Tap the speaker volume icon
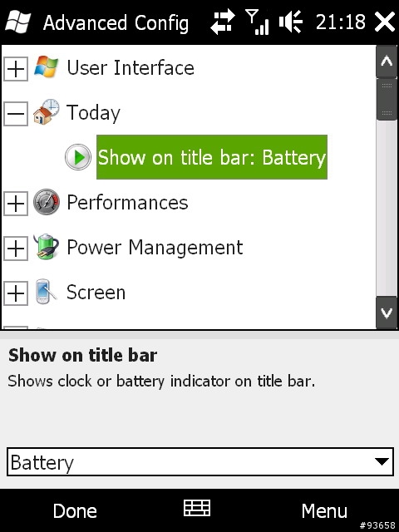The height and width of the screenshot is (532, 399). tap(291, 22)
